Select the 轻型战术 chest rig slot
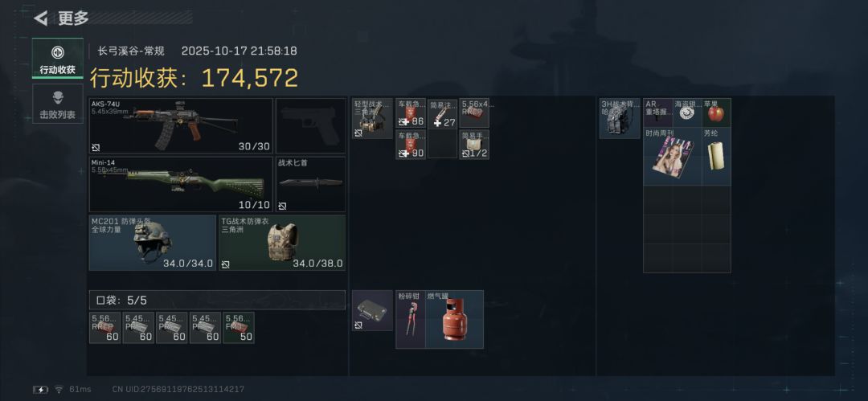868x401 pixels. [372, 118]
